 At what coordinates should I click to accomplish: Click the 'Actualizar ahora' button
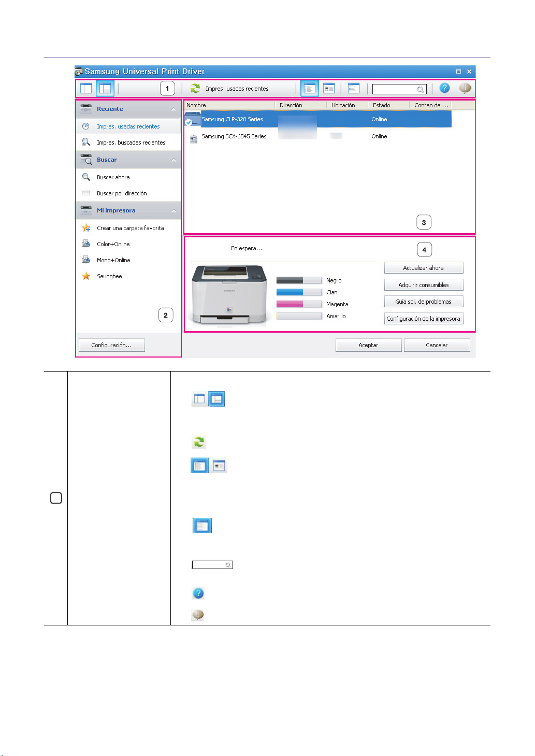[x=424, y=268]
